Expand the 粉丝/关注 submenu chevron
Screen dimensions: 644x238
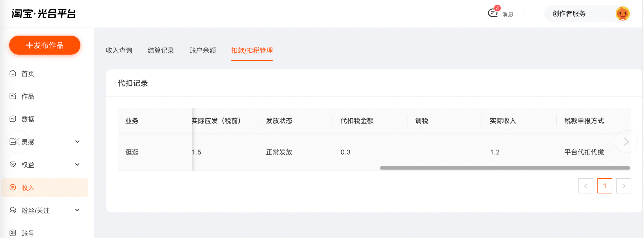point(78,210)
